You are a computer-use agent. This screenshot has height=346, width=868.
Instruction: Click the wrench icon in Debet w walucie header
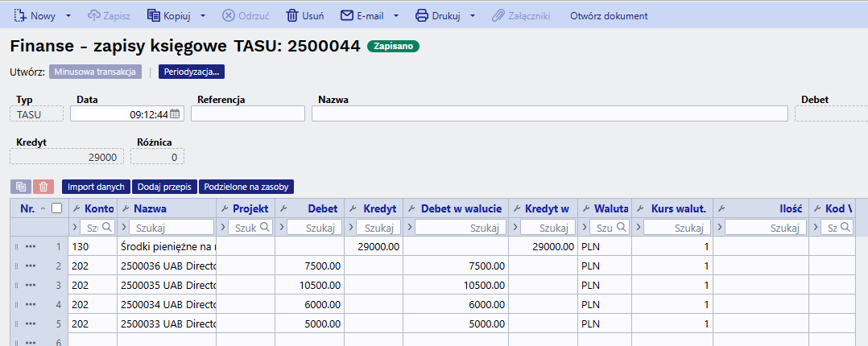tap(412, 208)
